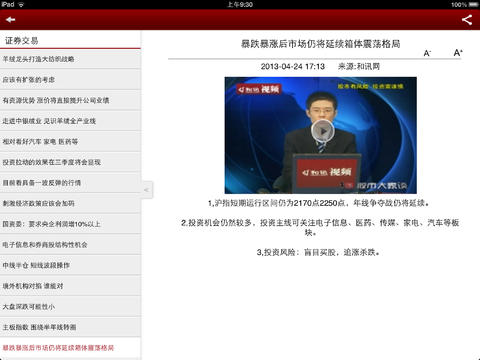Tap the 和讯视频 logo in video thumbnail corner
The width and height of the screenshot is (480, 360).
pos(259,89)
